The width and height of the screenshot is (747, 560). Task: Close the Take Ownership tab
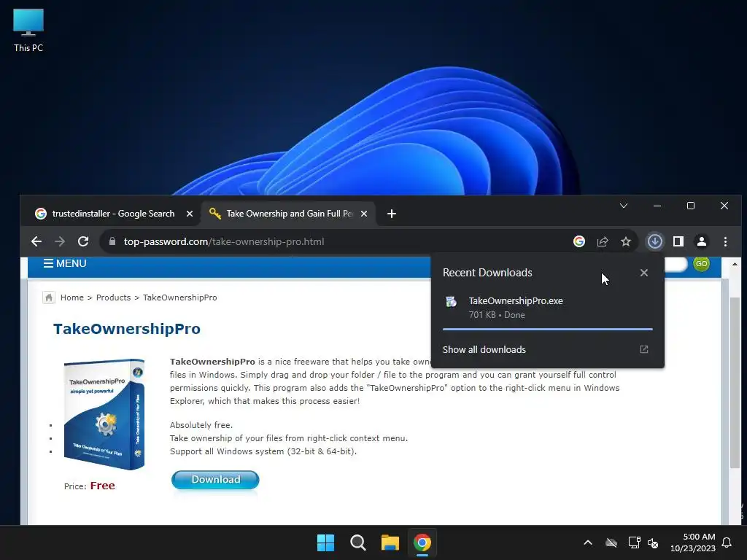[363, 214]
